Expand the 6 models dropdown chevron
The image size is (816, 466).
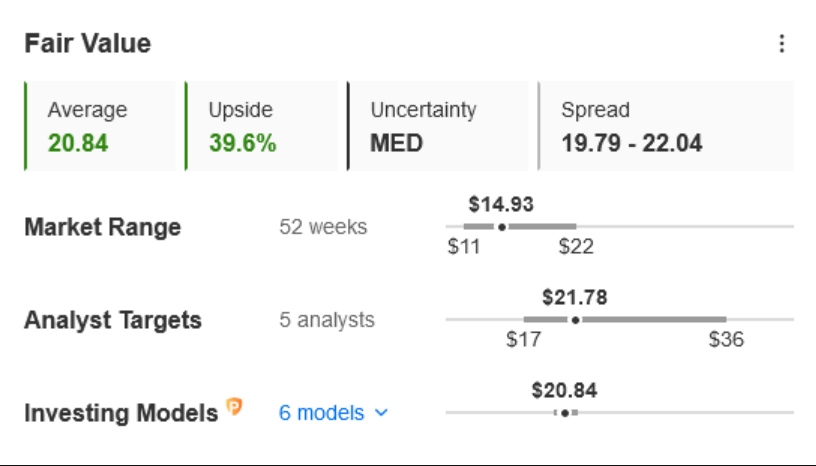pyautogui.click(x=381, y=413)
